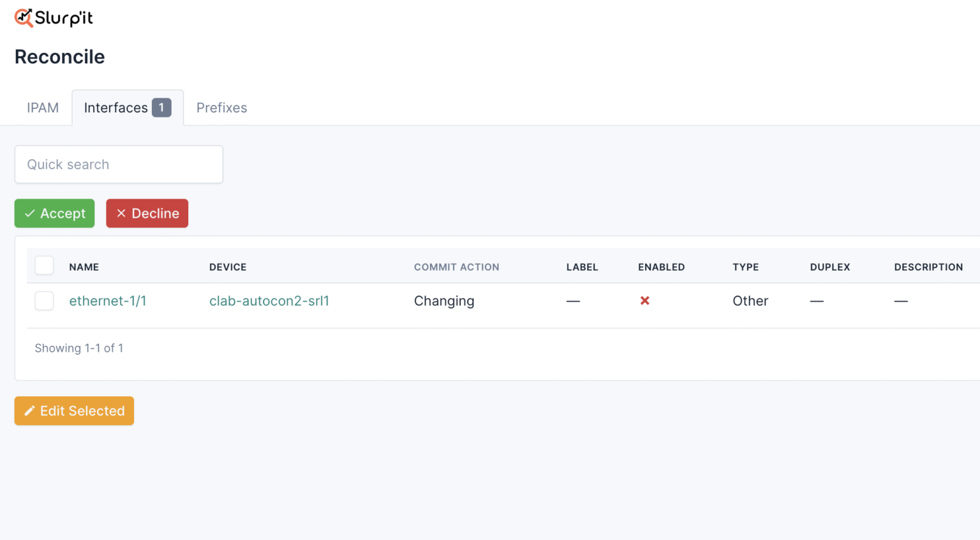Click the Slurp'it logo

pos(53,18)
